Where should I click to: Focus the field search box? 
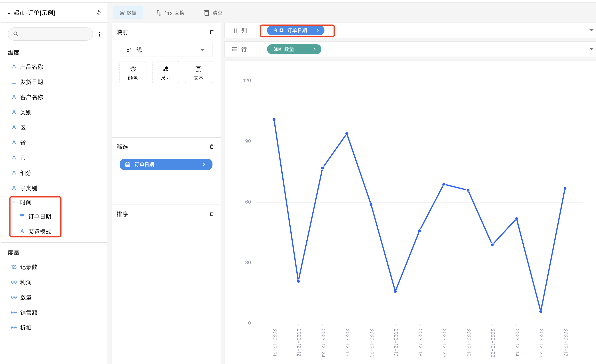(50, 34)
